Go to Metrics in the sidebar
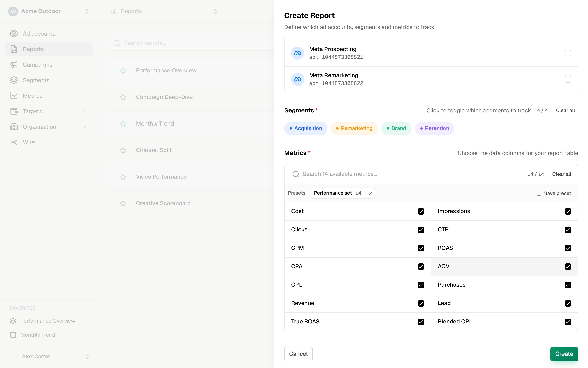 [49, 96]
